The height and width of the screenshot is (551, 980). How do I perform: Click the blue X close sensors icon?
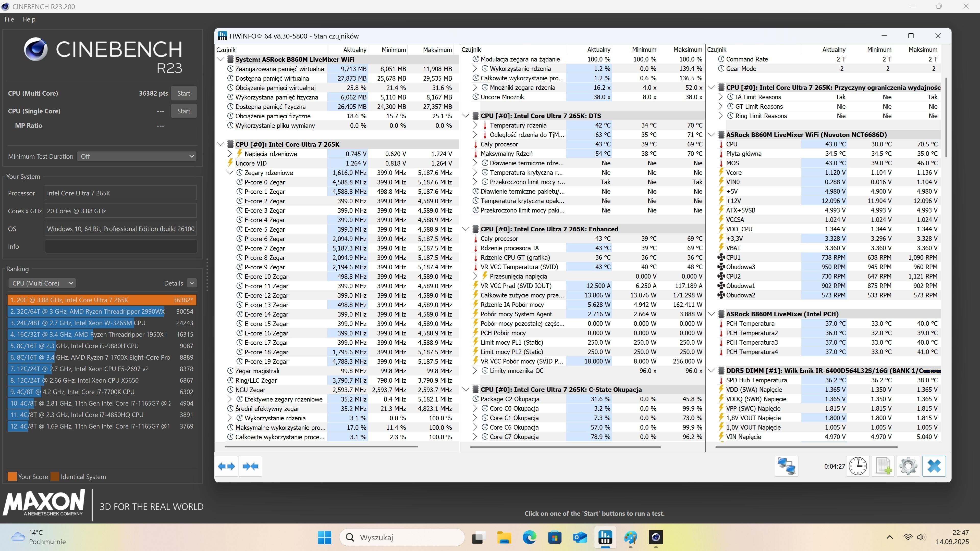click(934, 466)
